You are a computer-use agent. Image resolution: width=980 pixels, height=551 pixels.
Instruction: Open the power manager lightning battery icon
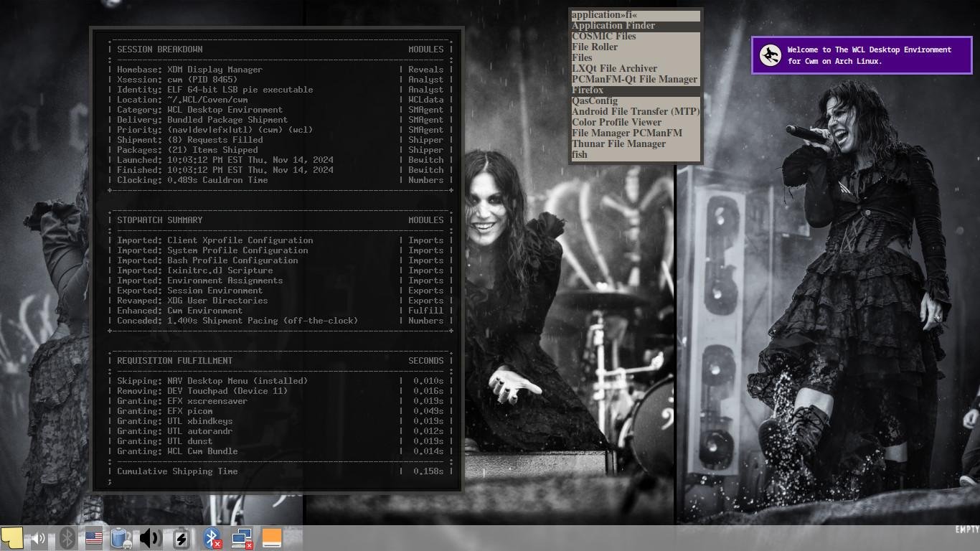tap(181, 538)
